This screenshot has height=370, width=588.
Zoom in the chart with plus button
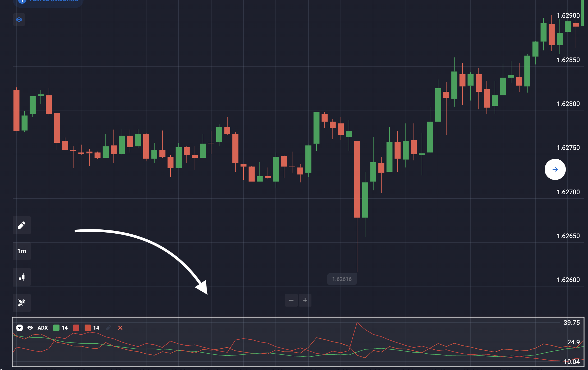click(305, 300)
